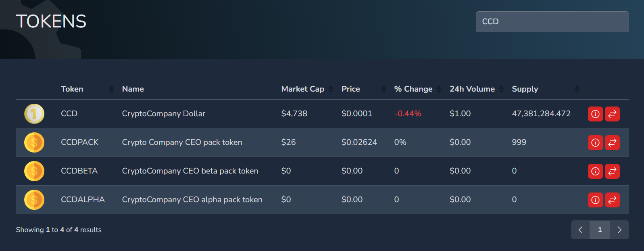This screenshot has height=251, width=644.
Task: Open info for the CCDBETA token
Action: click(x=595, y=171)
